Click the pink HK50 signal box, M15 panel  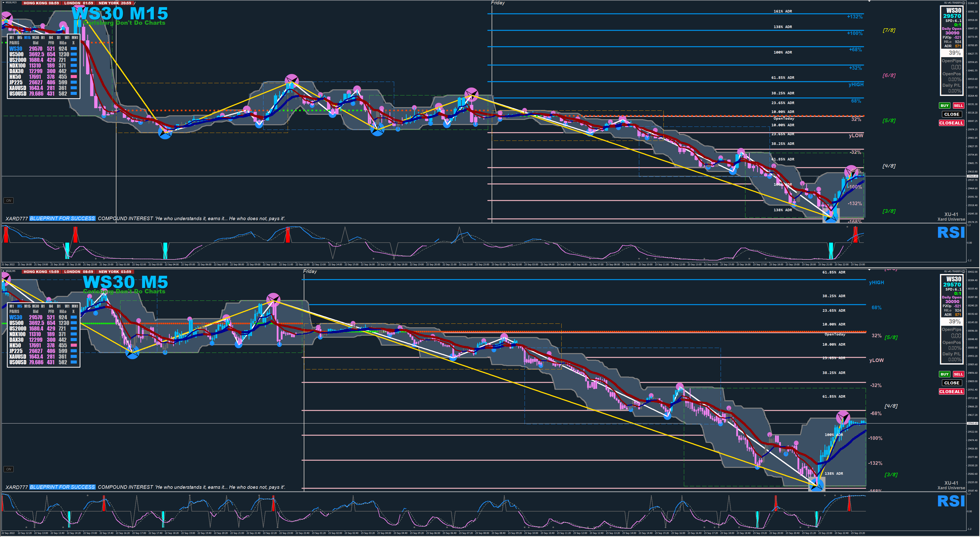tap(74, 77)
